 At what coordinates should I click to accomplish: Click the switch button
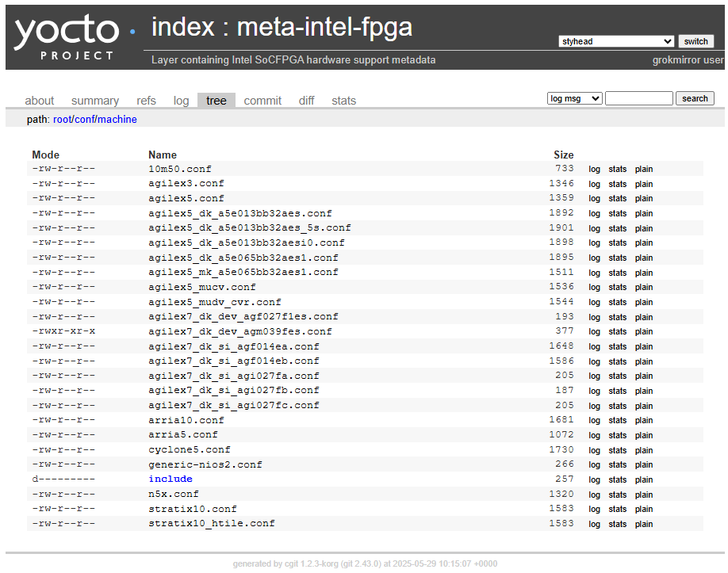tap(695, 41)
